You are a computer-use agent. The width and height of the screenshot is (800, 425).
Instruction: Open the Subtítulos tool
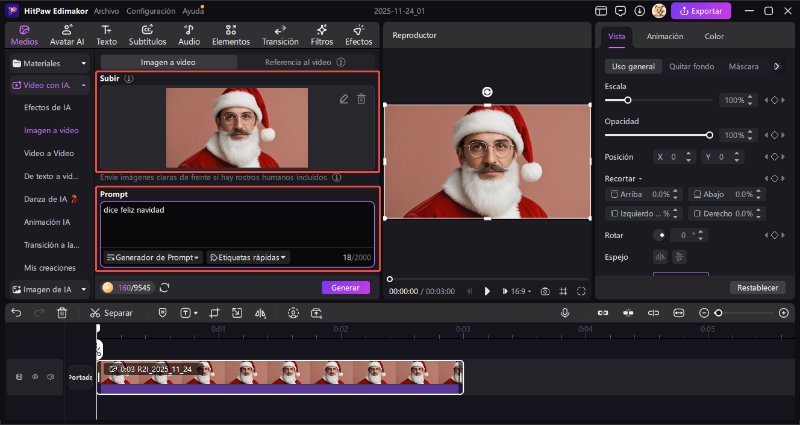coord(147,35)
